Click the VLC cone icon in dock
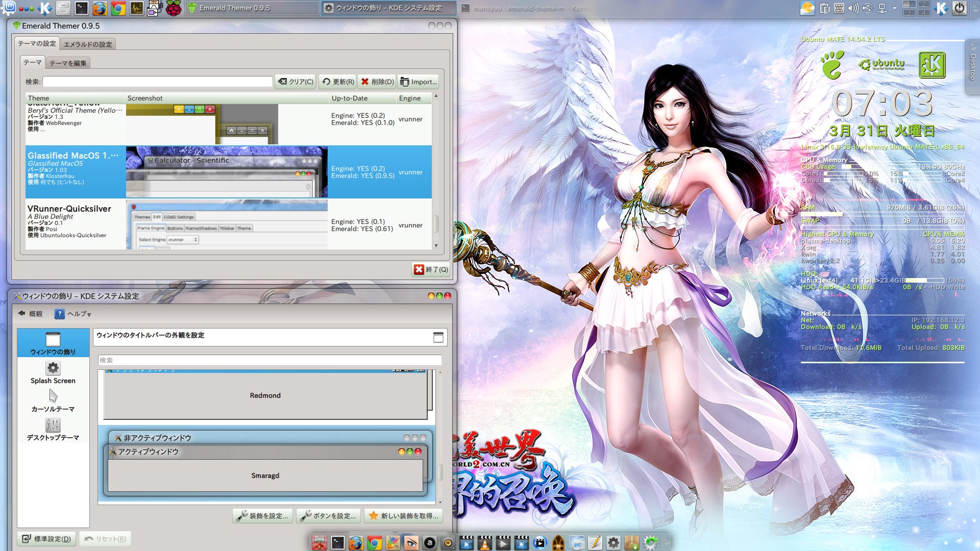This screenshot has height=551, width=980. [484, 543]
